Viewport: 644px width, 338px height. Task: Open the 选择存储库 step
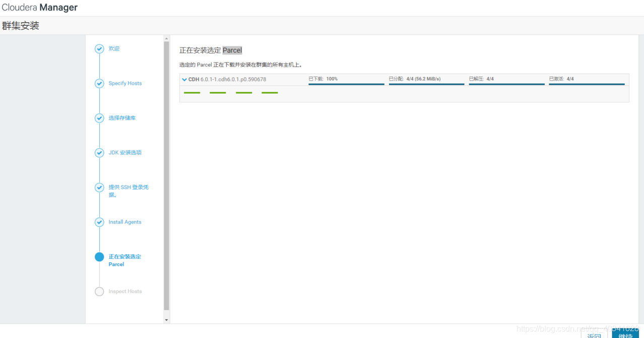[x=122, y=118]
